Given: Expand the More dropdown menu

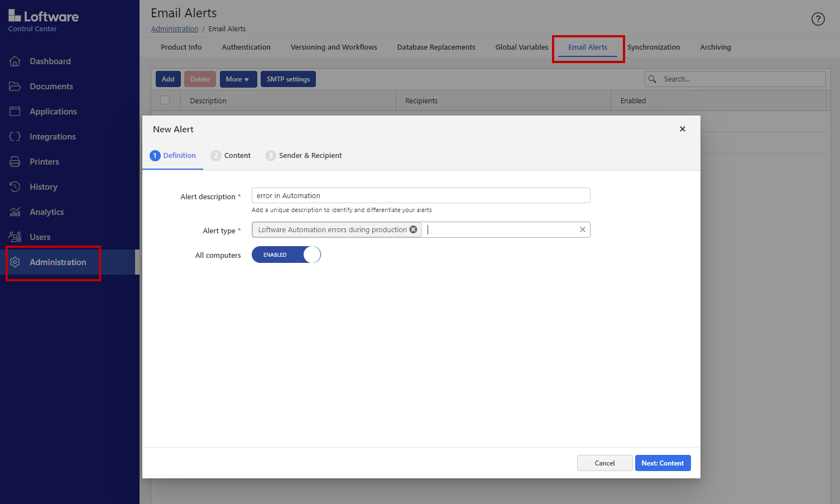Looking at the screenshot, I should point(238,79).
